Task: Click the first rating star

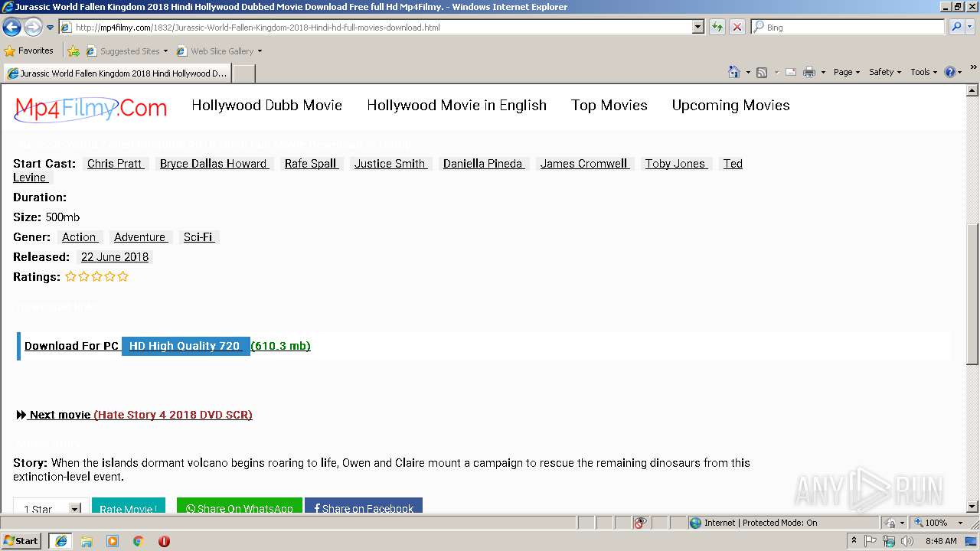Action: coord(70,277)
